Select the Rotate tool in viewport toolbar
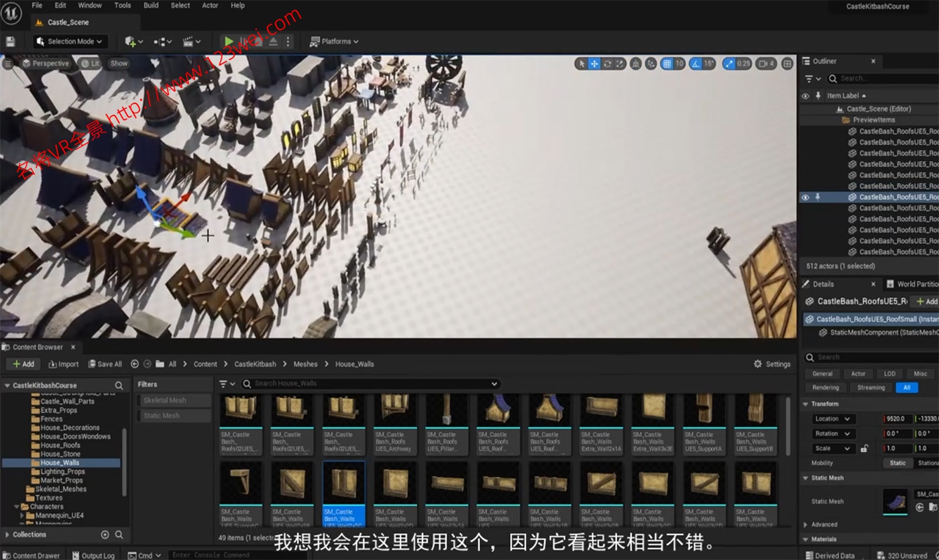The height and width of the screenshot is (560, 939). coord(607,63)
